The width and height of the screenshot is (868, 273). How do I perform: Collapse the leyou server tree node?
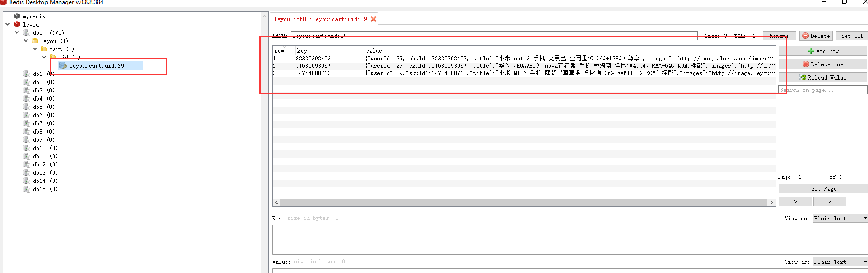coord(8,24)
